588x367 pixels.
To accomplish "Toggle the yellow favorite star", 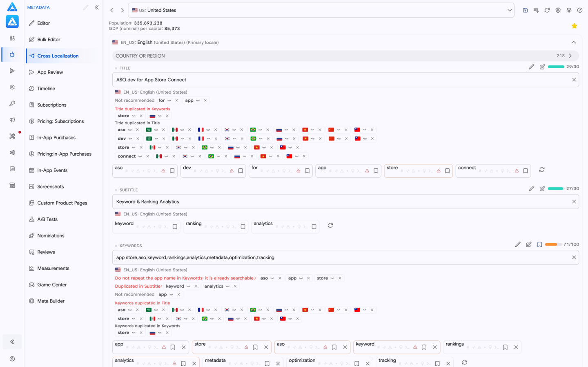I will click(574, 26).
